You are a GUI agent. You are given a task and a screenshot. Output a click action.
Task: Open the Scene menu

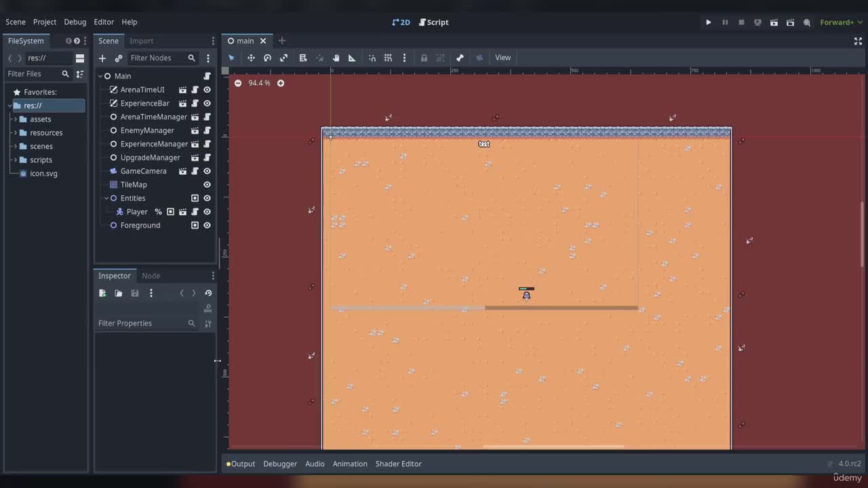coord(16,22)
